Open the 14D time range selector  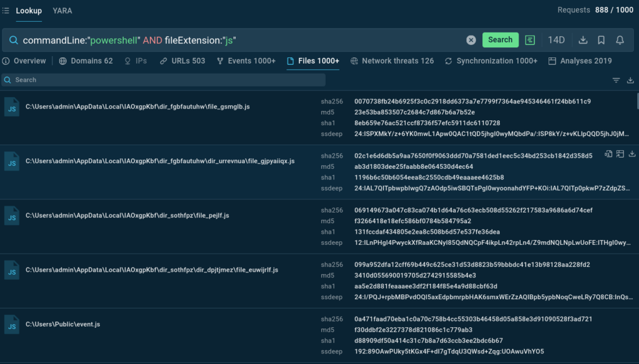point(556,40)
